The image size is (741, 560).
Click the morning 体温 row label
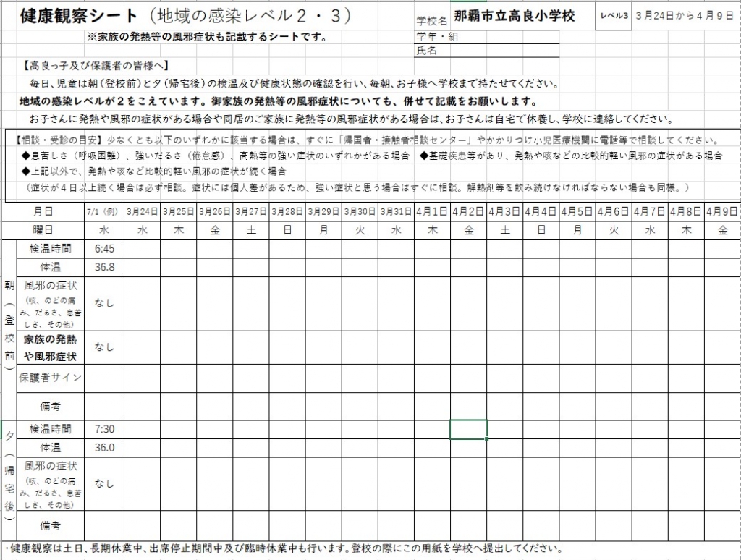(x=51, y=268)
